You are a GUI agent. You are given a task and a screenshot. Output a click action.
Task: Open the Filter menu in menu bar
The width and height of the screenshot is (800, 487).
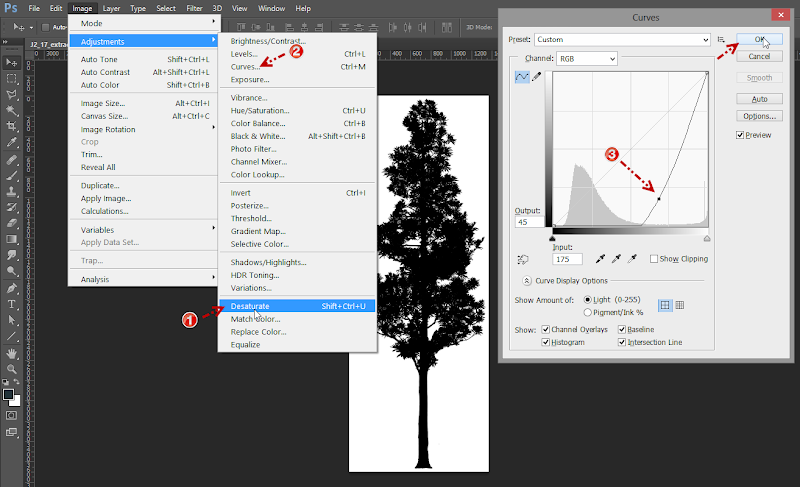tap(194, 8)
